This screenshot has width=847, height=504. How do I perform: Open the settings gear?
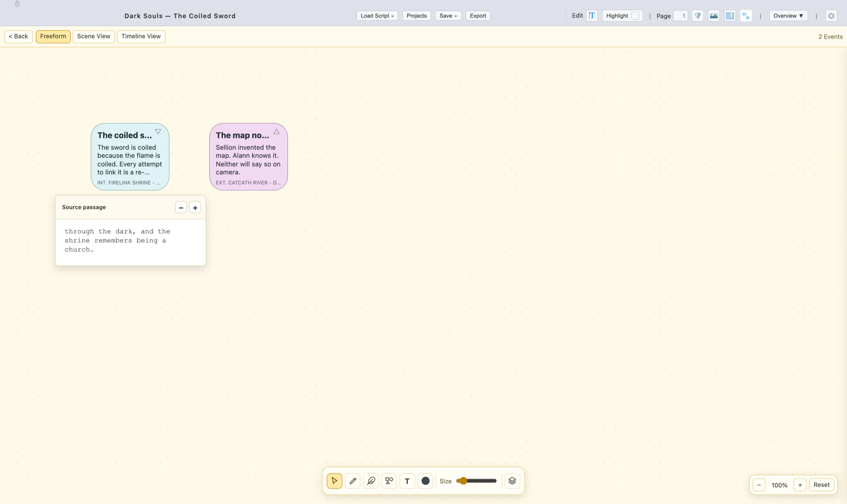coord(831,16)
